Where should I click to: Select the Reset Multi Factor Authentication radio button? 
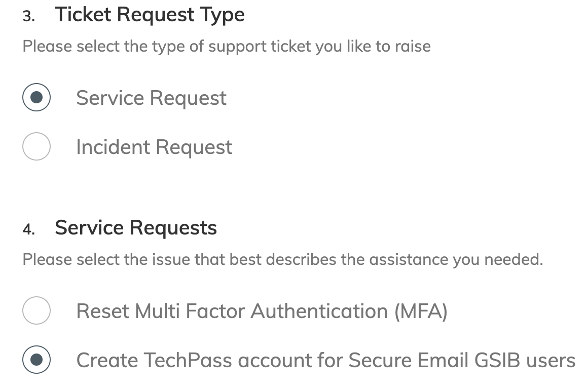36,310
